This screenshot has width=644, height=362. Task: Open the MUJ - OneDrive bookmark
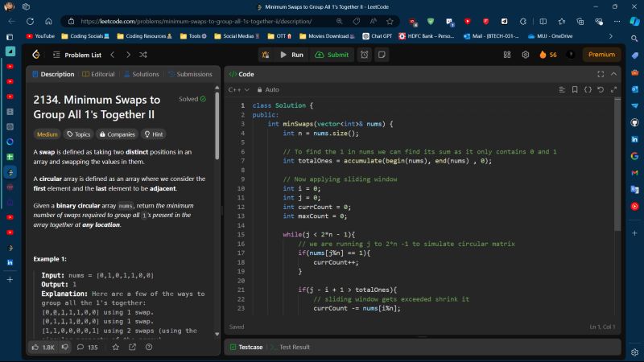tap(551, 36)
